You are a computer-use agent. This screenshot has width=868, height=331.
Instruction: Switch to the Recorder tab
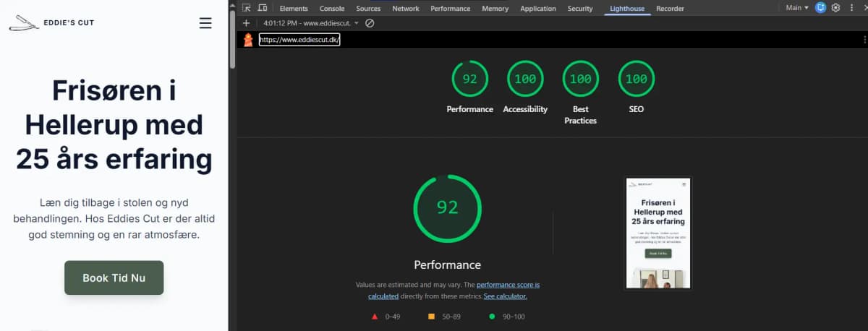click(x=670, y=9)
